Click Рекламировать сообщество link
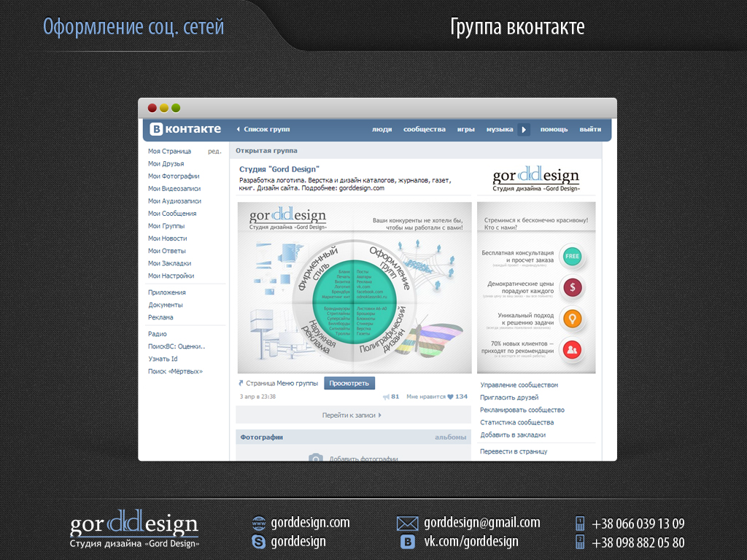 point(522,410)
